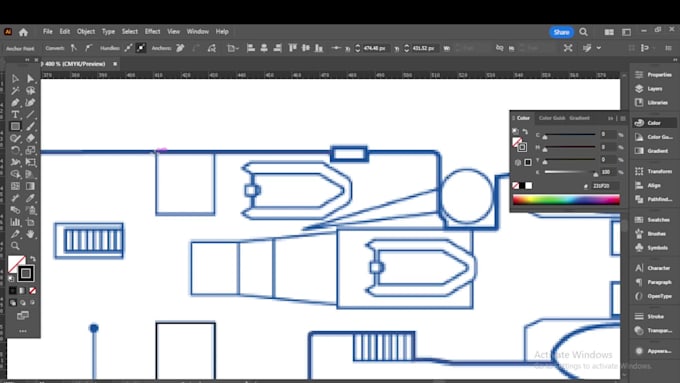Viewport: 680px width, 383px height.
Task: Toggle hide handles for selected anchors
Action: [x=141, y=48]
